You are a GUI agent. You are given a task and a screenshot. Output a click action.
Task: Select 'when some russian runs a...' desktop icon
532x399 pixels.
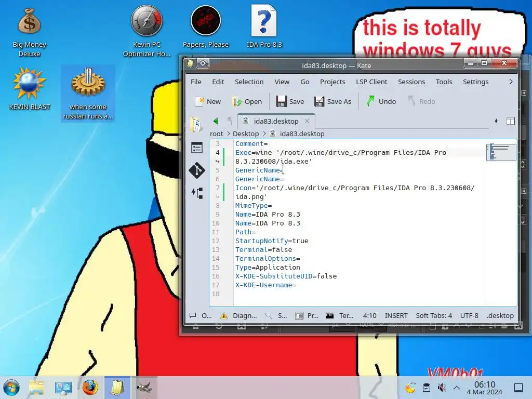88,94
